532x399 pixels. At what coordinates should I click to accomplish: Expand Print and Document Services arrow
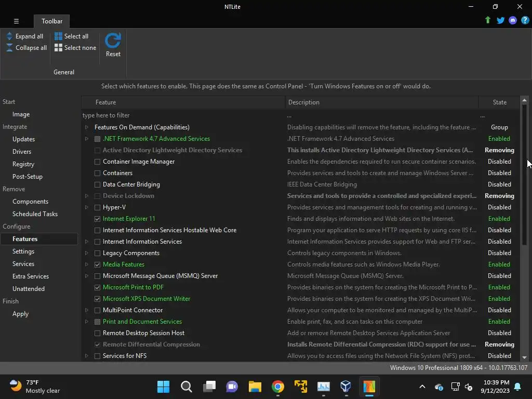87,321
